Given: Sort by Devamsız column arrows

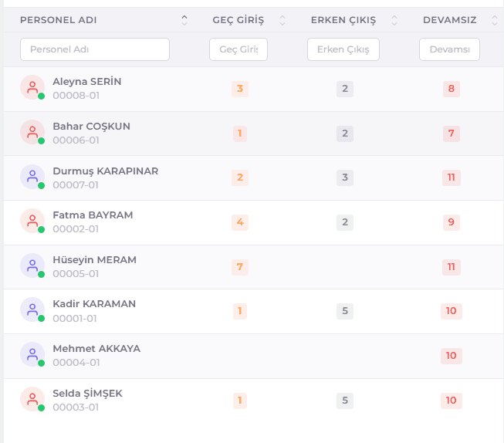Looking at the screenshot, I should 495,20.
